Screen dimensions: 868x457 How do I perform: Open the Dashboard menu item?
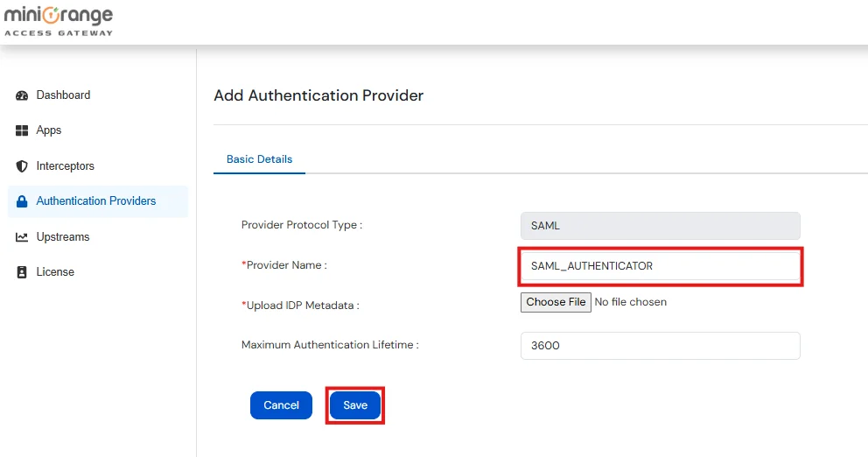[x=63, y=95]
